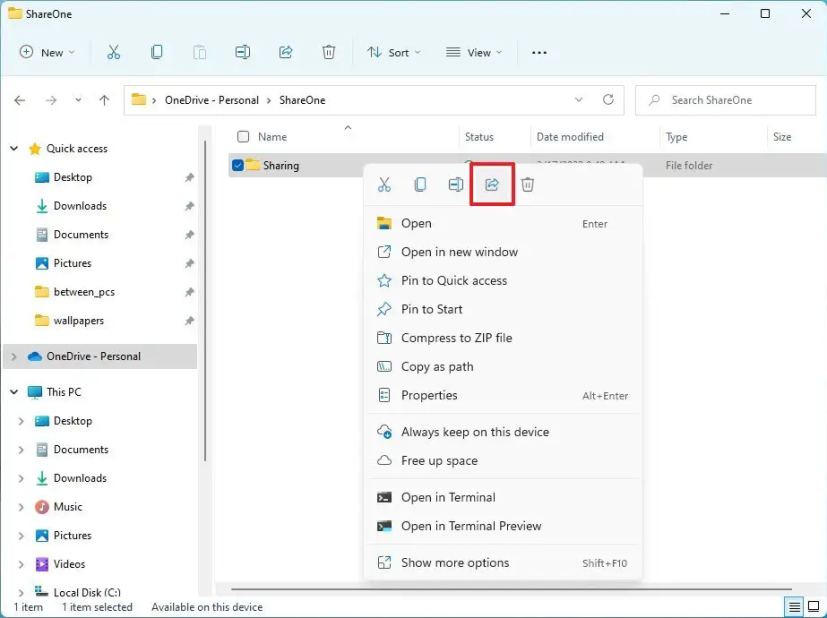This screenshot has height=618, width=827.
Task: Select Pin to Quick access
Action: pyautogui.click(x=503, y=281)
